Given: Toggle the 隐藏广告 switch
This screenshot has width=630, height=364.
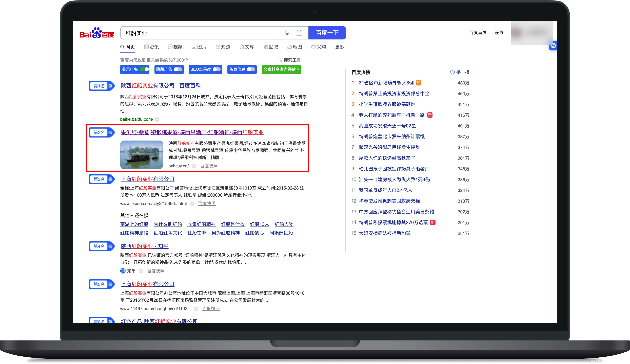Looking at the screenshot, I should 178,69.
